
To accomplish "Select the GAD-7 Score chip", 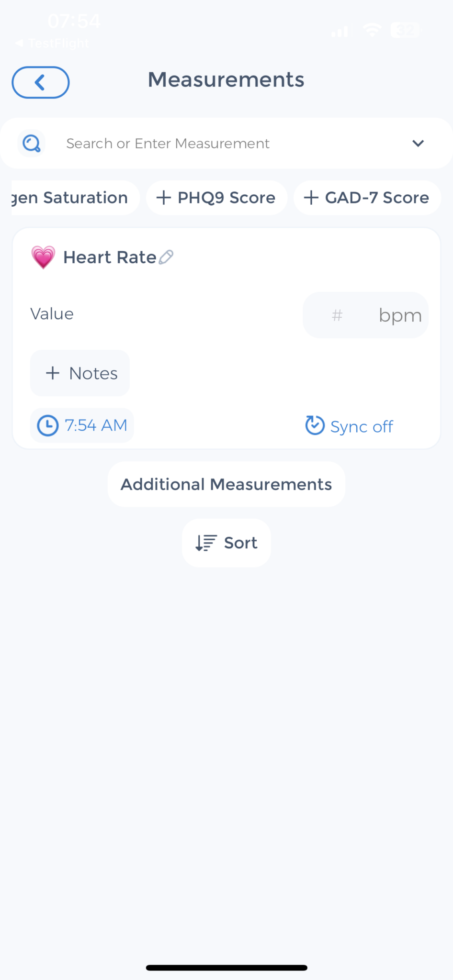I will click(367, 198).
